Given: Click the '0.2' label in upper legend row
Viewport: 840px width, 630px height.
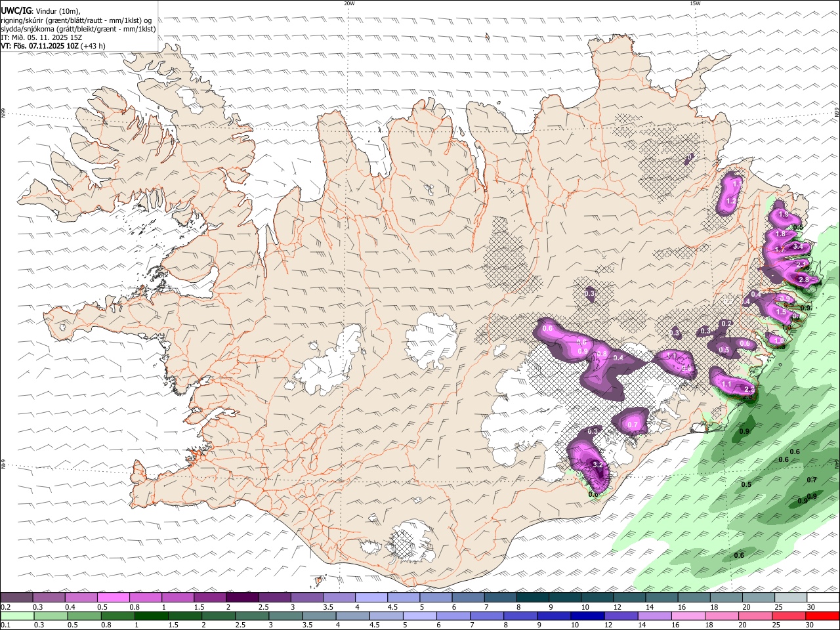Looking at the screenshot, I should pyautogui.click(x=5, y=607).
